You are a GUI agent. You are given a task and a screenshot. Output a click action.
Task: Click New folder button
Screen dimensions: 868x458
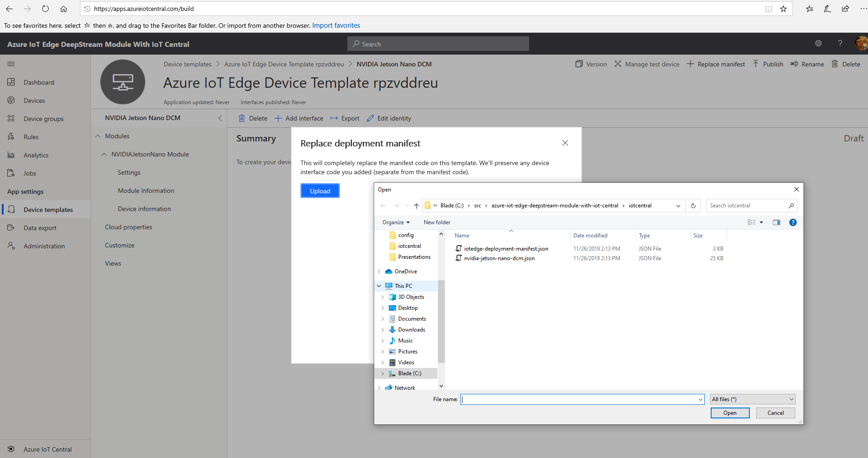click(437, 222)
